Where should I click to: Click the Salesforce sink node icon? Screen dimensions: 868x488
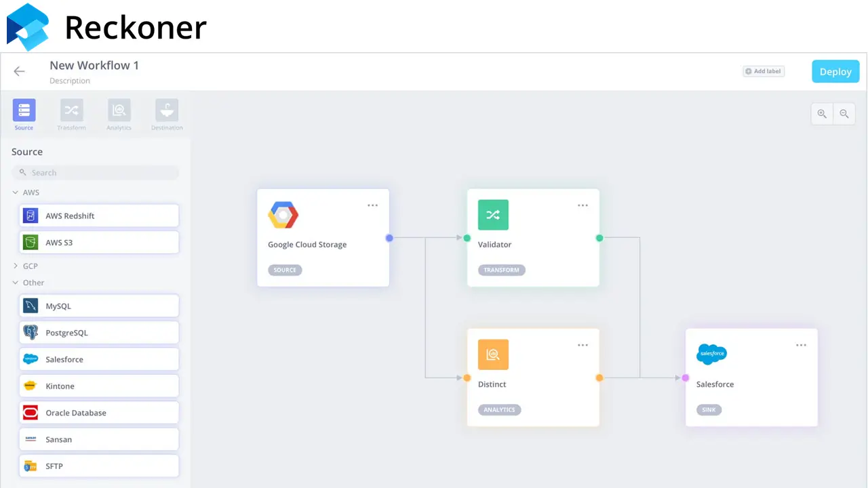click(x=711, y=353)
